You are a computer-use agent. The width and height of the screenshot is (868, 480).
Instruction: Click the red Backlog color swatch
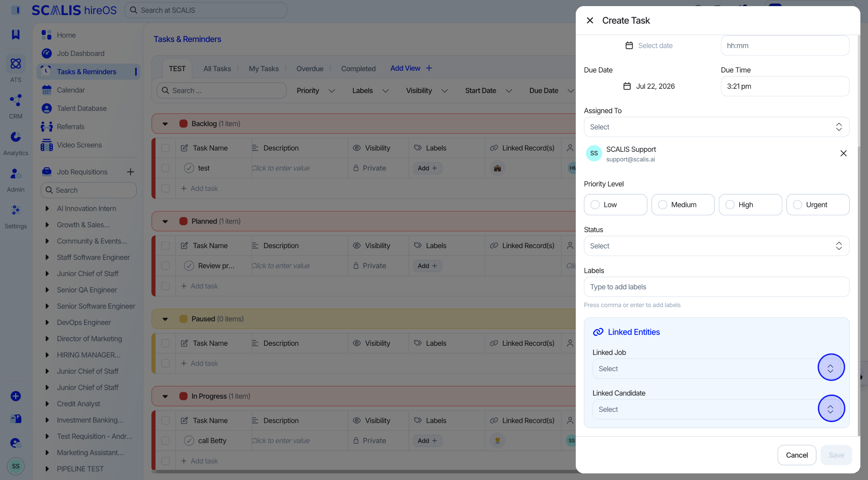tap(183, 124)
